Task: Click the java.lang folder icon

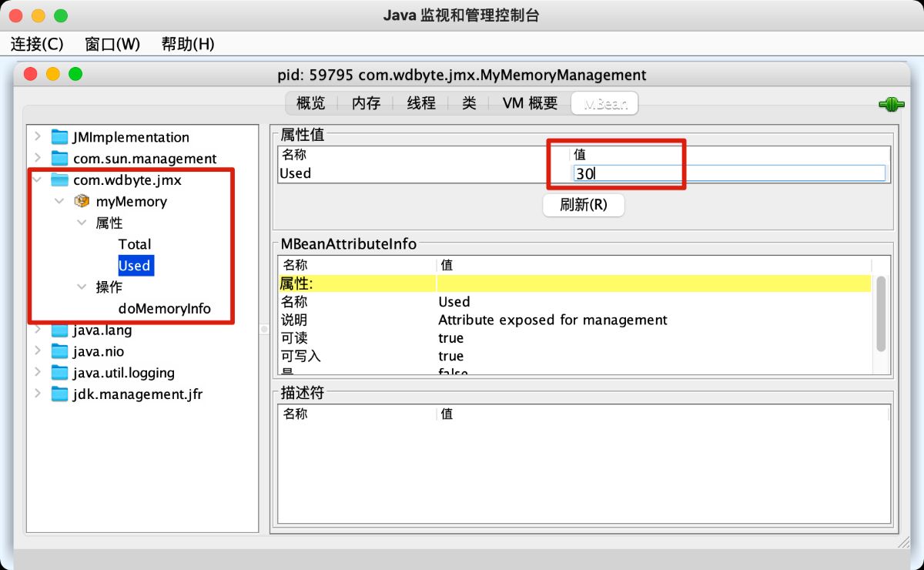Action: point(59,330)
